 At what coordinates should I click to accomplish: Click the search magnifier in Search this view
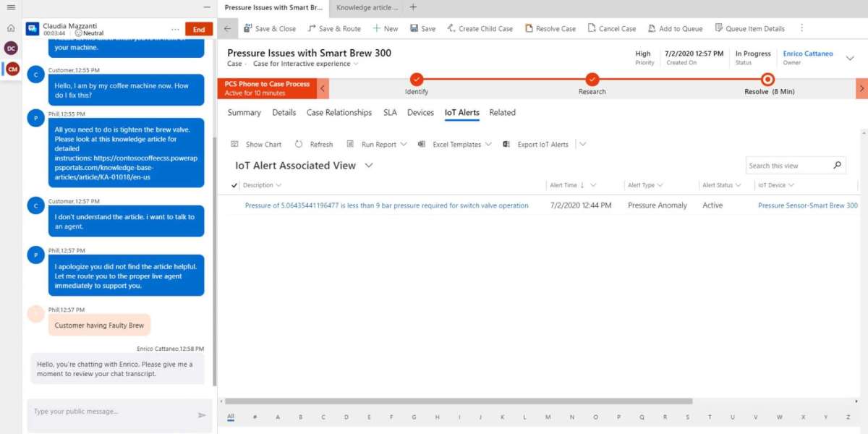[837, 165]
